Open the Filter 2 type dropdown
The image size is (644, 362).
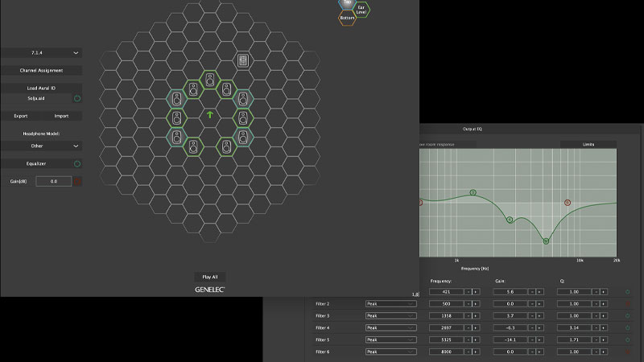pos(390,304)
